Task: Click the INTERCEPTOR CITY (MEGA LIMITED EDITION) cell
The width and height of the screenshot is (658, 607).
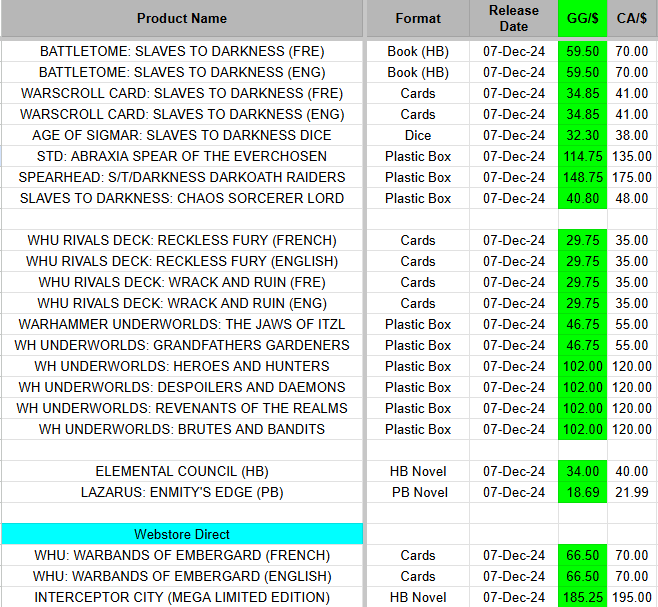Action: coord(182,597)
